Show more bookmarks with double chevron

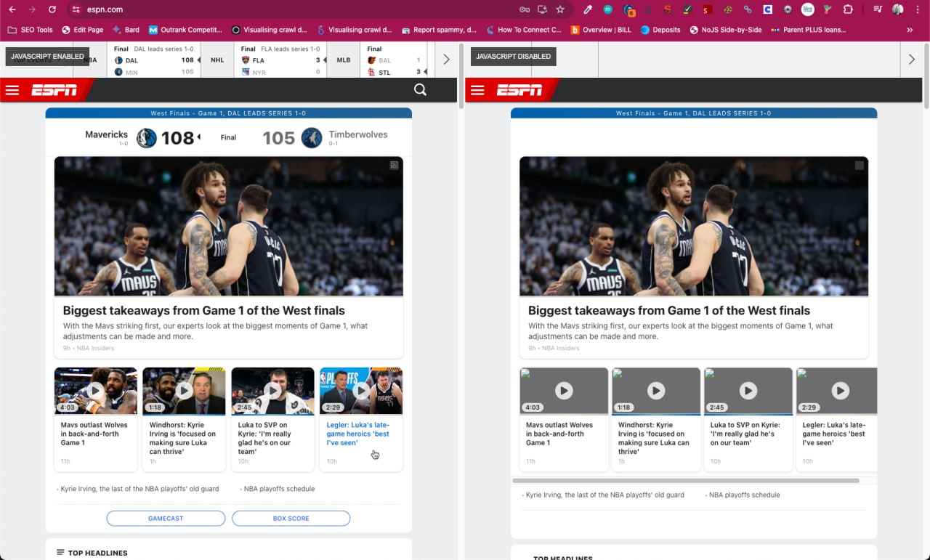click(x=910, y=30)
